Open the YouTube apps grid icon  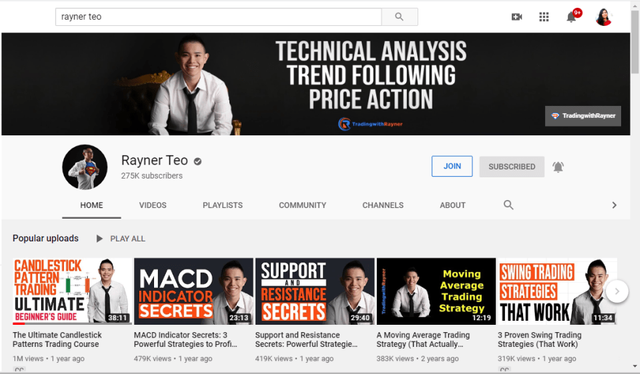click(x=544, y=17)
